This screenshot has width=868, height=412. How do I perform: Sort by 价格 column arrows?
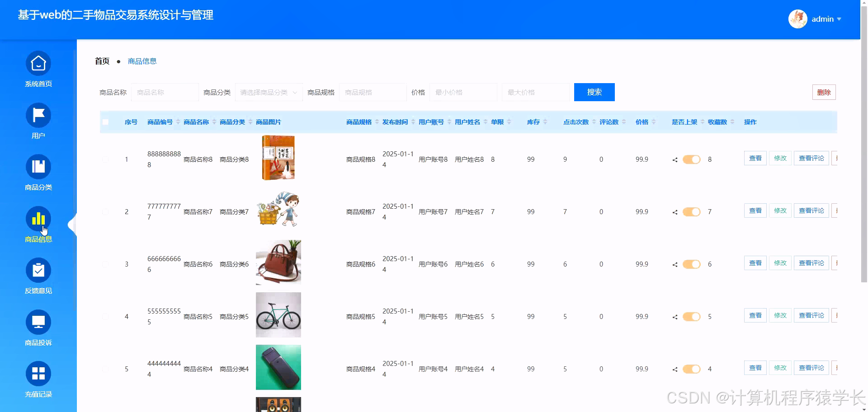[x=654, y=122]
